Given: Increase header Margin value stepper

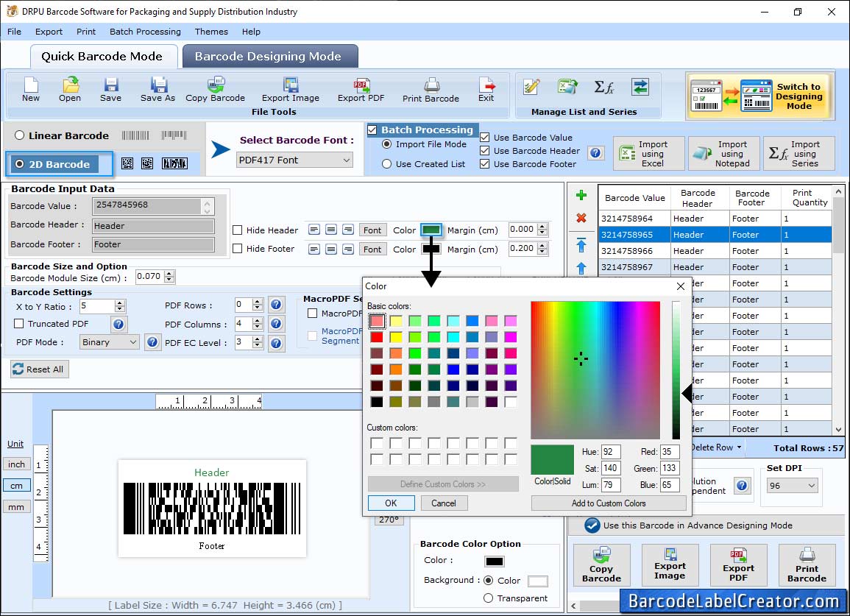Looking at the screenshot, I should click(542, 226).
